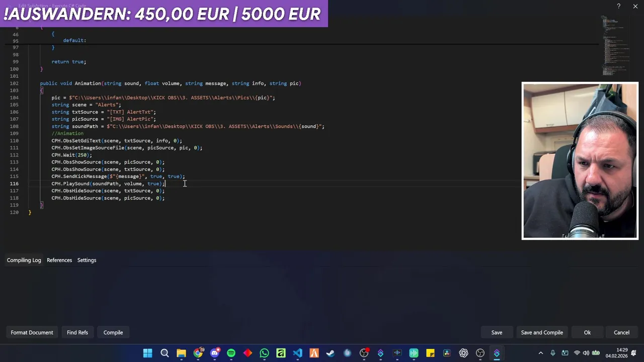Click the 'return true;' line
Screen dimensions: 644x362
tap(69, 62)
